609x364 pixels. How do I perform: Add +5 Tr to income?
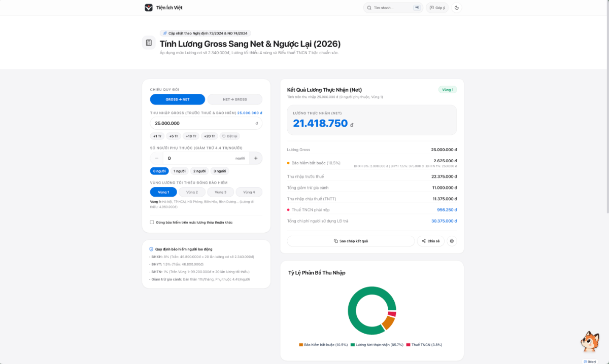174,136
